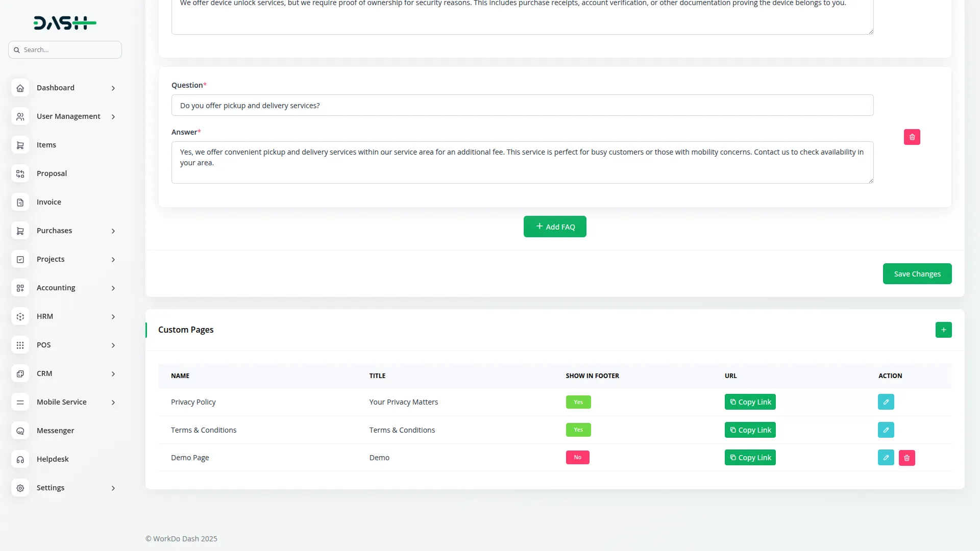Click the delete icon for Demo Page row

click(x=906, y=457)
